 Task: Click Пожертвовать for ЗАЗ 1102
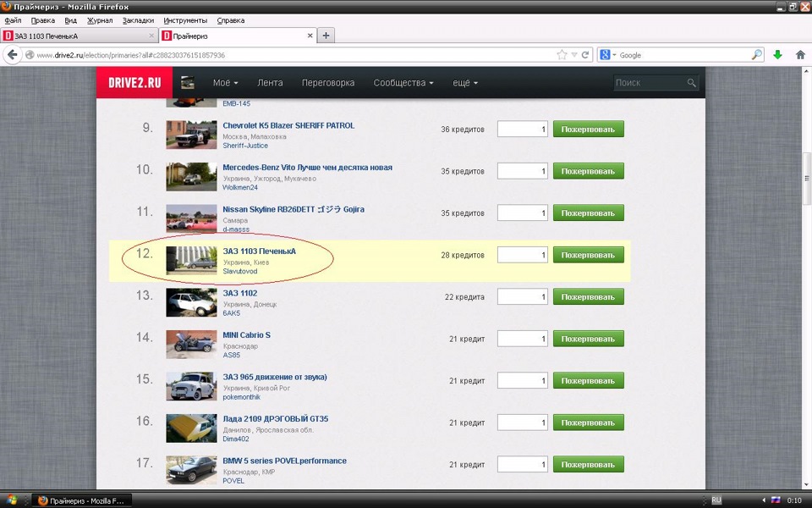(589, 297)
